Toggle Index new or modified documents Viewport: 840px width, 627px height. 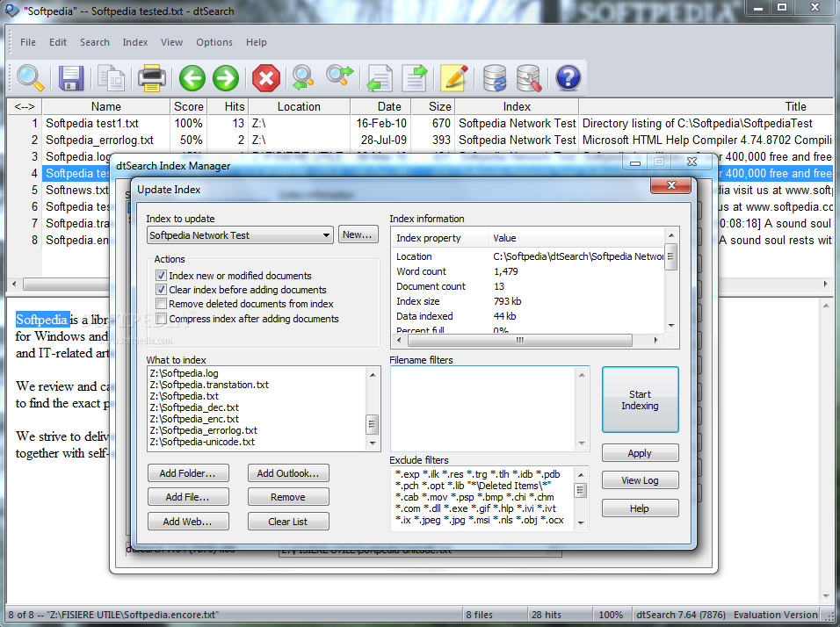coord(161,275)
